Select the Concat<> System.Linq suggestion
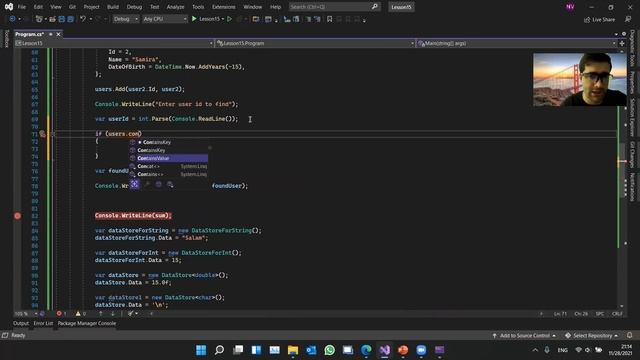Screen dimensions: 640x360 click(169, 166)
